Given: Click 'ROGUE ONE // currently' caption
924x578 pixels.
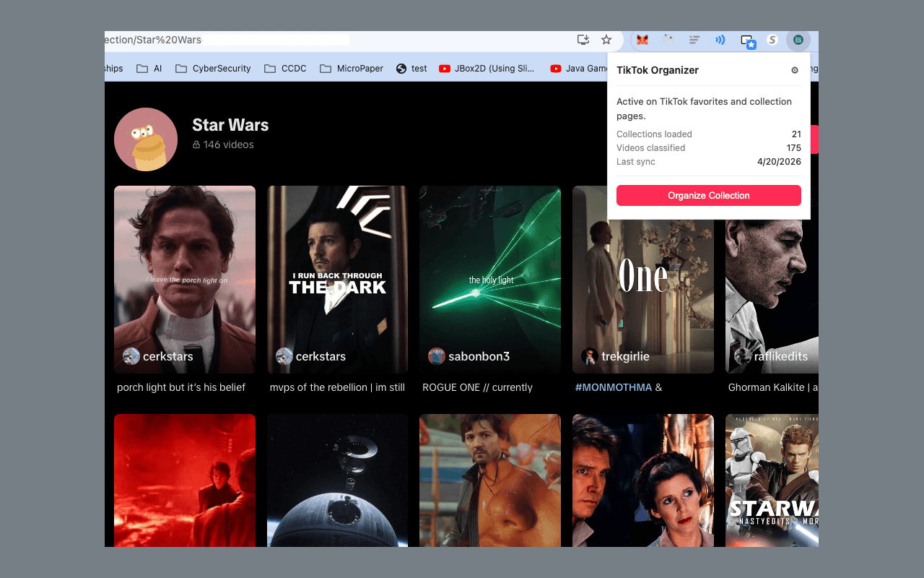Looking at the screenshot, I should coord(478,387).
